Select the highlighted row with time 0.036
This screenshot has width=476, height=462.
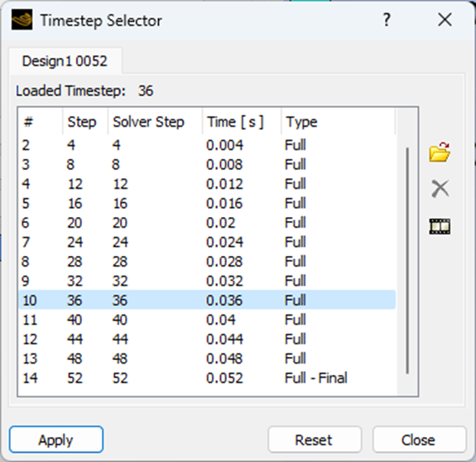[207, 301]
